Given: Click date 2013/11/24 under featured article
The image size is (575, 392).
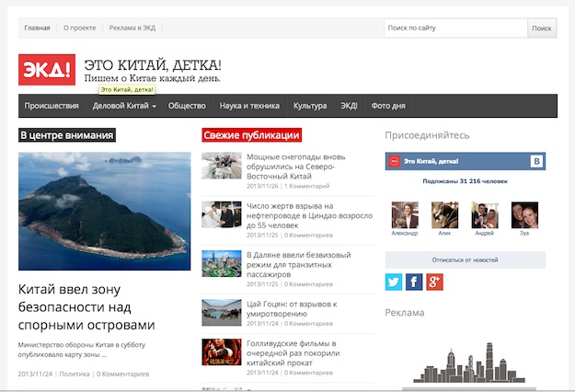Looking at the screenshot, I should point(35,374).
